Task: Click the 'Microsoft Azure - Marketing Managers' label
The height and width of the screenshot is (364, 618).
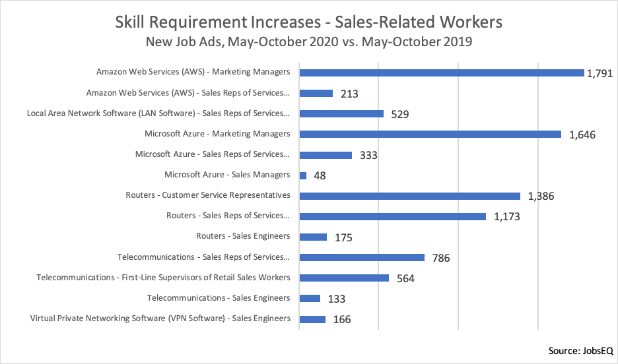Action: 217,134
